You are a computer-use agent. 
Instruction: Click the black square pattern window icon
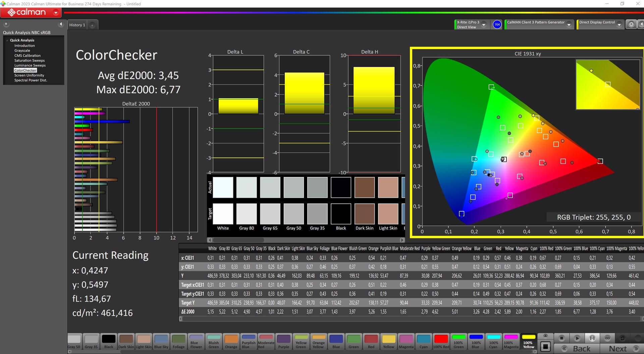click(x=545, y=346)
